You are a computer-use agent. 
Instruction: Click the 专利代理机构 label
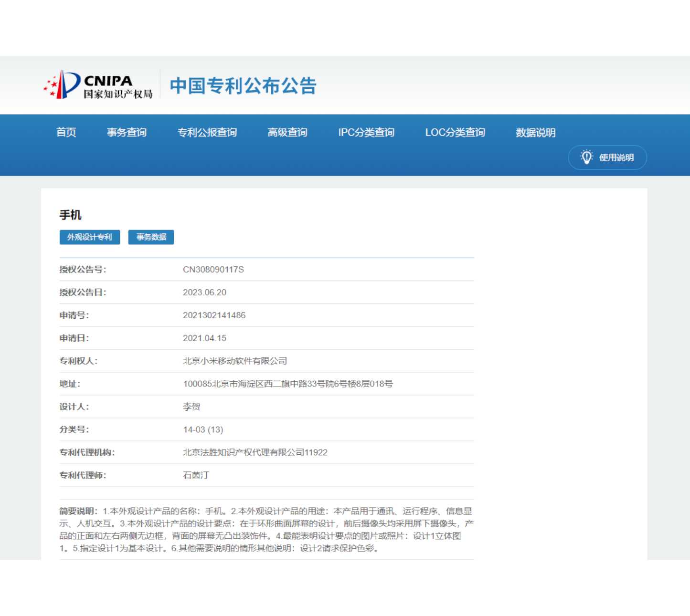point(87,453)
